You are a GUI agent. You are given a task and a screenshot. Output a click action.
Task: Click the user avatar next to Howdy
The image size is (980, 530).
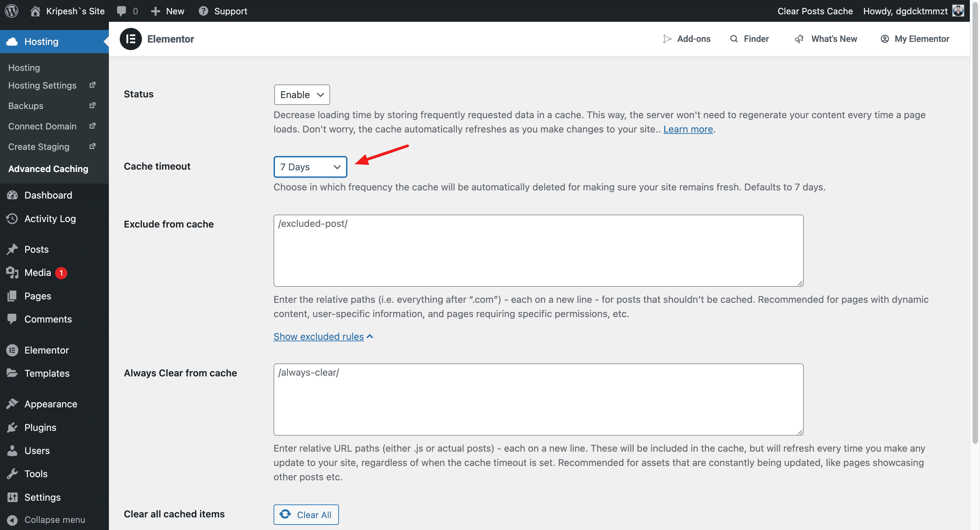tap(958, 11)
